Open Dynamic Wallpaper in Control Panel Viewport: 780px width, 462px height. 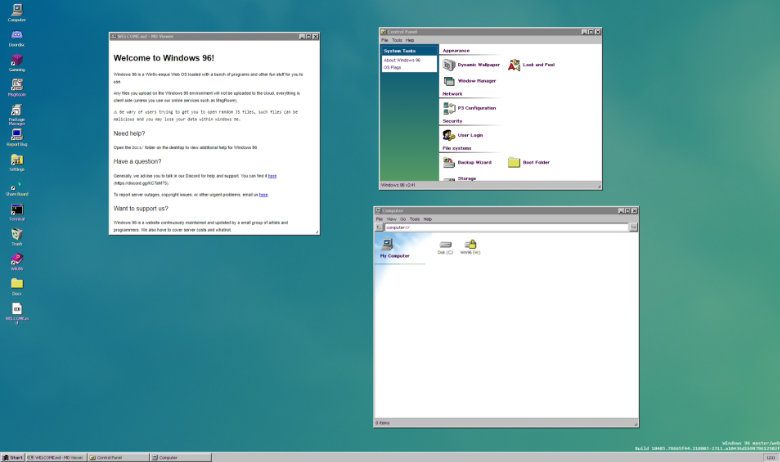click(471, 65)
